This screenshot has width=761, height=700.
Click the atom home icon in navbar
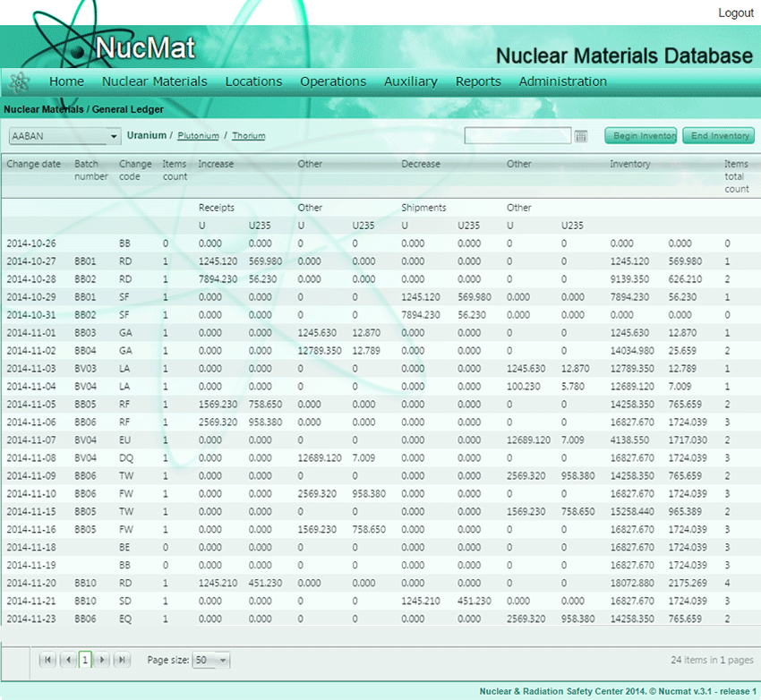point(19,81)
